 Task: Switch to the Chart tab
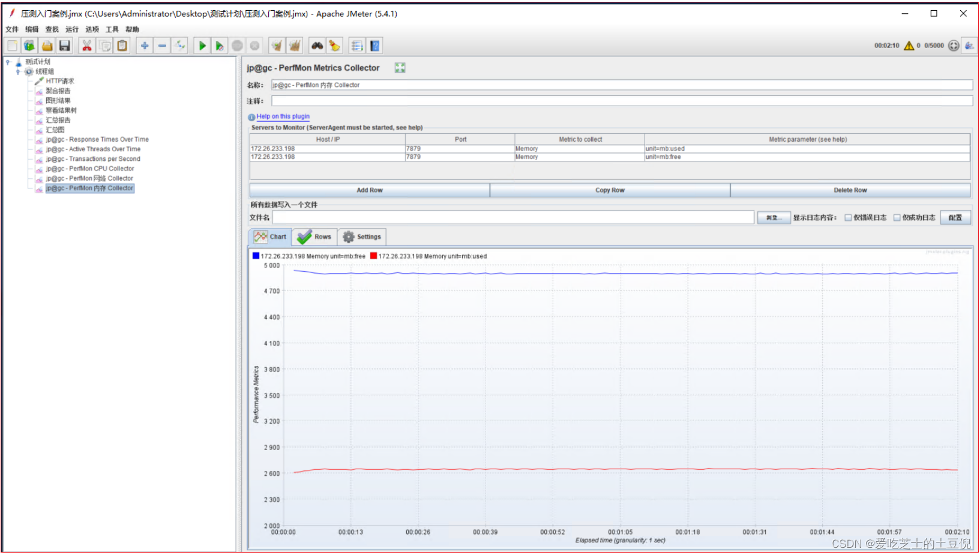(270, 237)
